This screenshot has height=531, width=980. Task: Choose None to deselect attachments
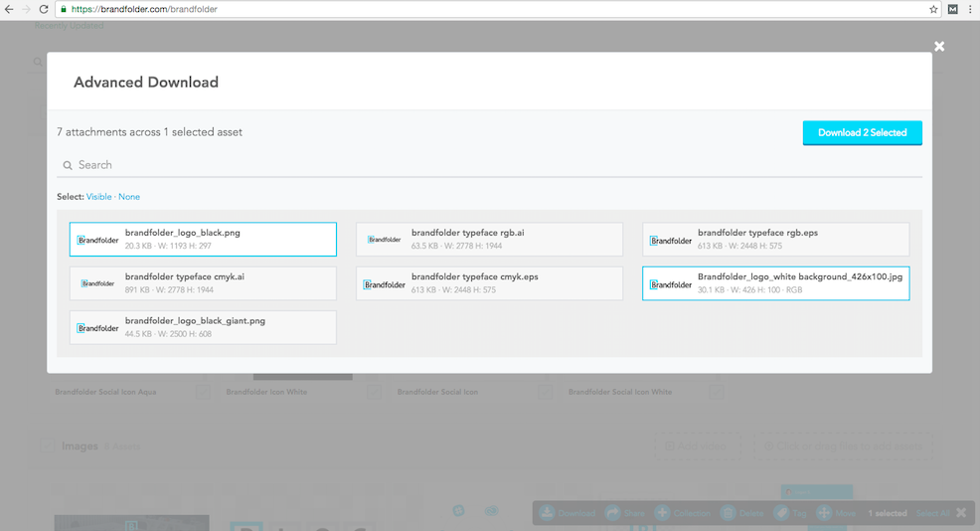(129, 196)
